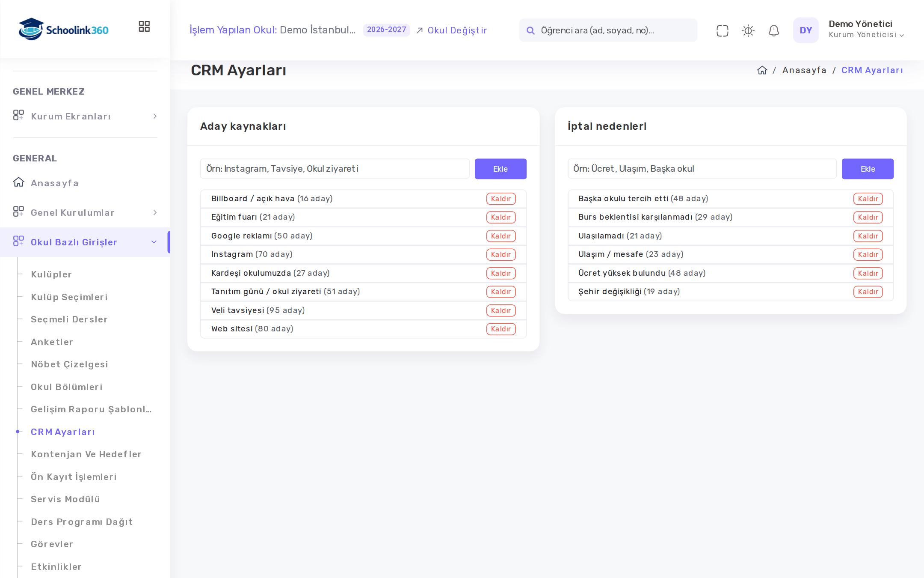The height and width of the screenshot is (578, 924).
Task: Remove Ulaşılamadı reason with Kaldır
Action: [868, 236]
